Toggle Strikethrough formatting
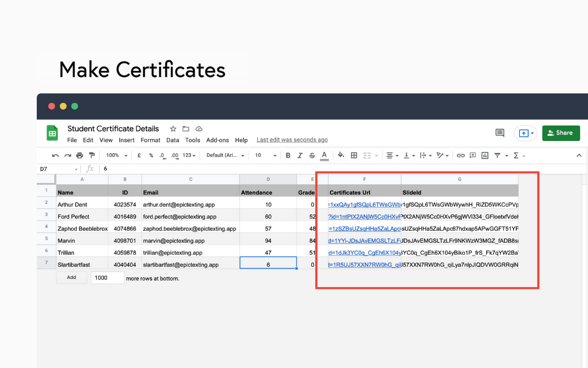Screen dimensions: 588x368 pos(312,155)
